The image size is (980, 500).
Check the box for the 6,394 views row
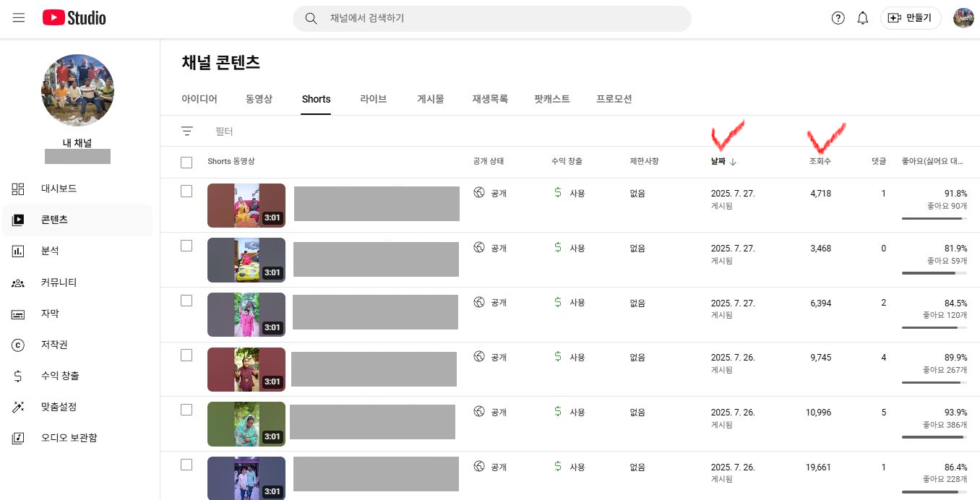coord(186,301)
